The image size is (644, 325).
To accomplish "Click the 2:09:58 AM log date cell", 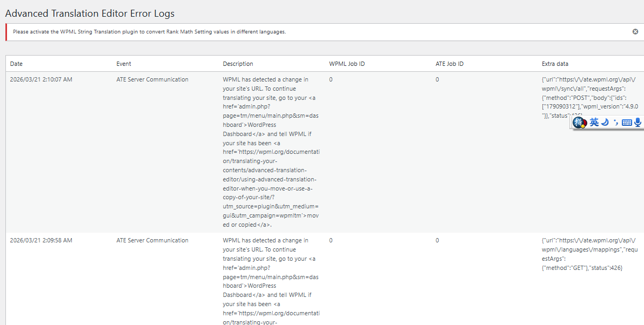I will coord(41,240).
